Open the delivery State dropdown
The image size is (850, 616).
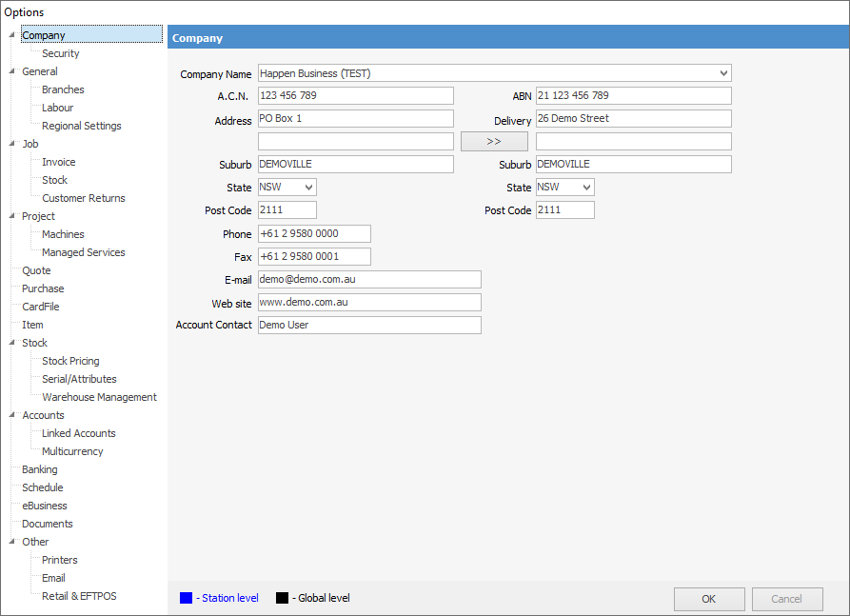point(586,188)
